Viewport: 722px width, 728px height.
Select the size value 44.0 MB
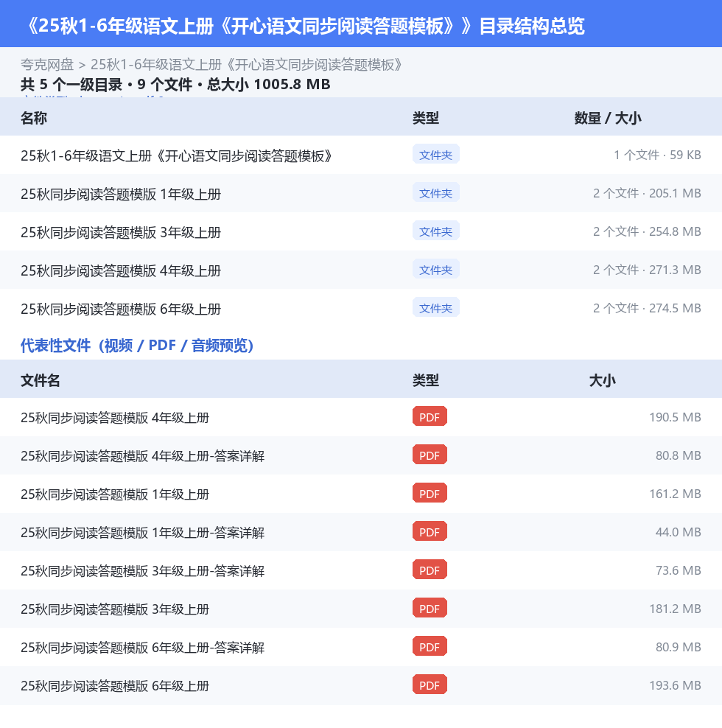click(678, 532)
